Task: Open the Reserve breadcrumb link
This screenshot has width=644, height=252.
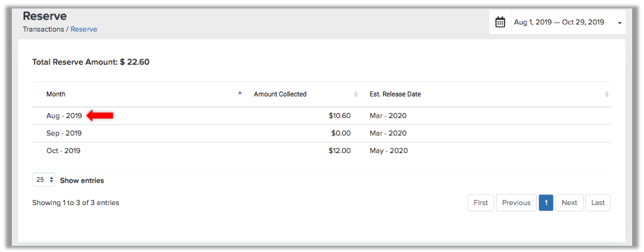Action: pos(84,29)
